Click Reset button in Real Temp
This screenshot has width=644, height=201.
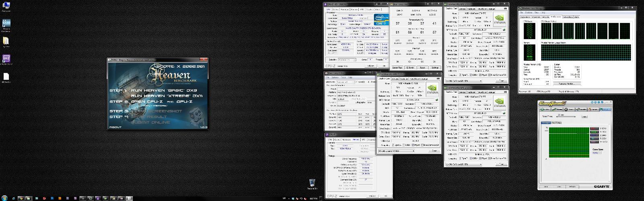[x=422, y=68]
